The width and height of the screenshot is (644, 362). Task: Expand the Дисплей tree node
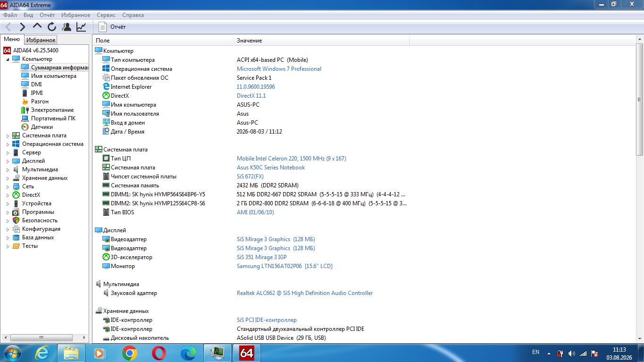click(8, 161)
